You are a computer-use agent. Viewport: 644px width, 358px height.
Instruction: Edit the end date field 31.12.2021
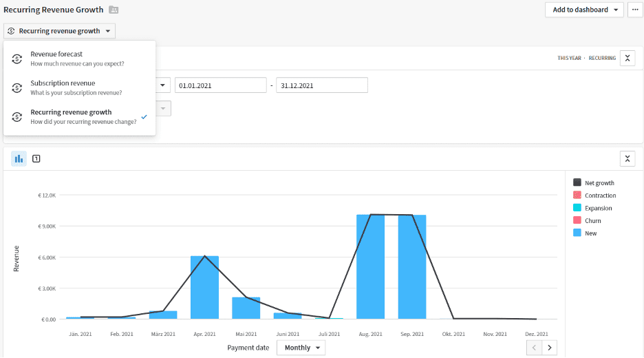(322, 85)
